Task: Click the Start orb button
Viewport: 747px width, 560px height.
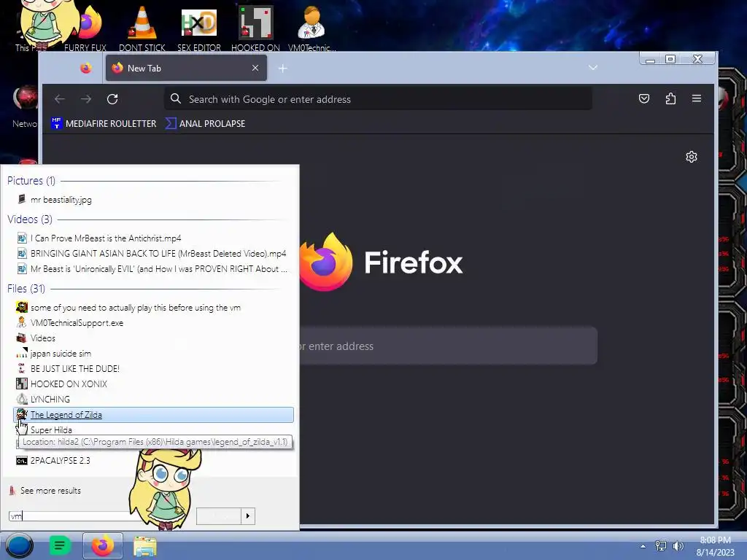Action: pos(20,545)
